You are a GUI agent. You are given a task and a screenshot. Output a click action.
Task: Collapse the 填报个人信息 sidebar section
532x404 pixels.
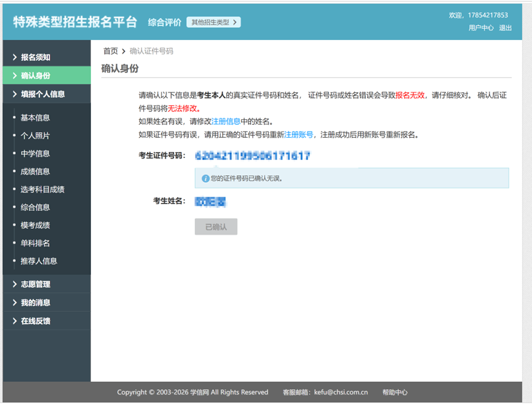click(47, 94)
